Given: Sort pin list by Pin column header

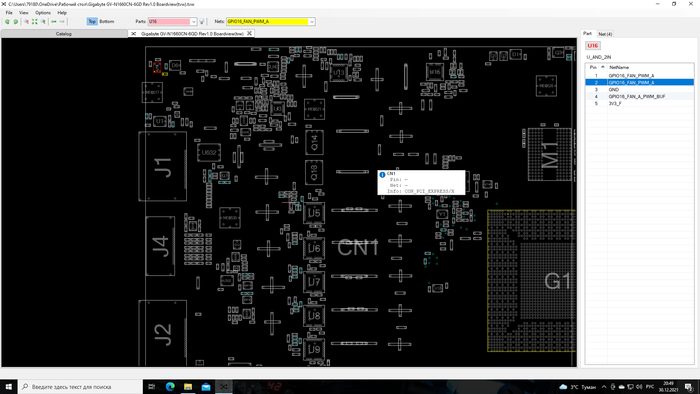Looking at the screenshot, I should pyautogui.click(x=596, y=67).
